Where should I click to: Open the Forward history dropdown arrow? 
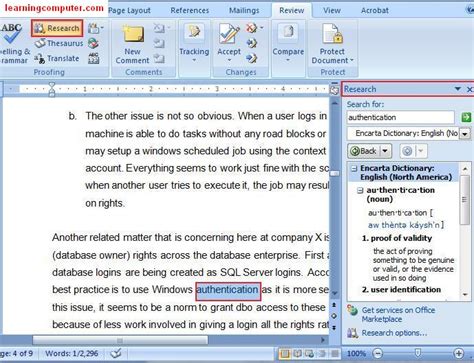coord(421,151)
